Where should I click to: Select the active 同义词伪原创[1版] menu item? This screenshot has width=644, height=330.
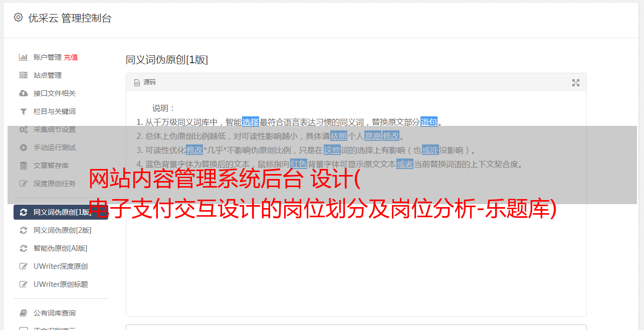(x=61, y=212)
